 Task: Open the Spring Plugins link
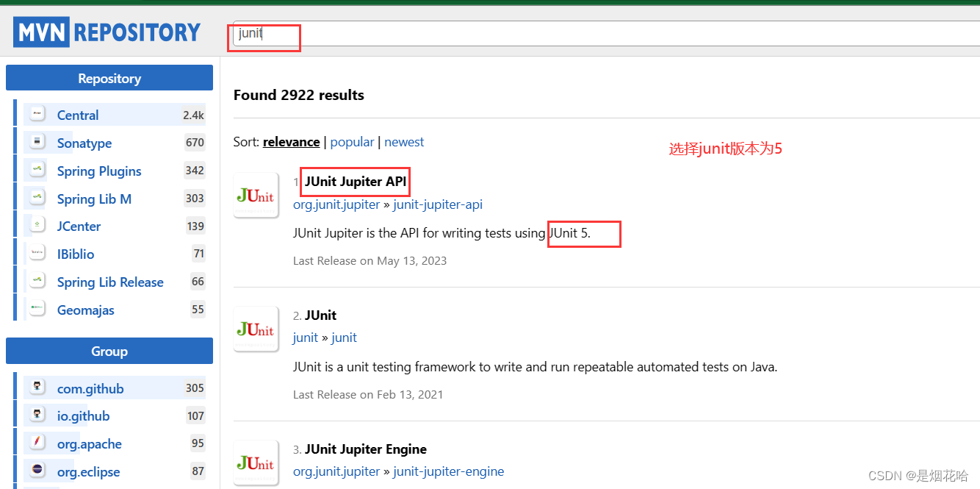pyautogui.click(x=99, y=171)
